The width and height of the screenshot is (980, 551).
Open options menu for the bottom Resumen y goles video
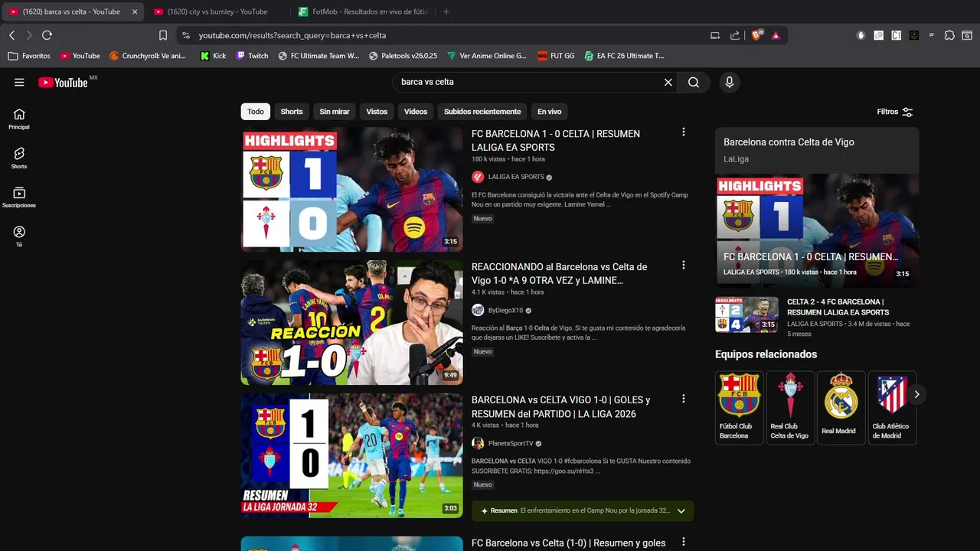click(684, 542)
